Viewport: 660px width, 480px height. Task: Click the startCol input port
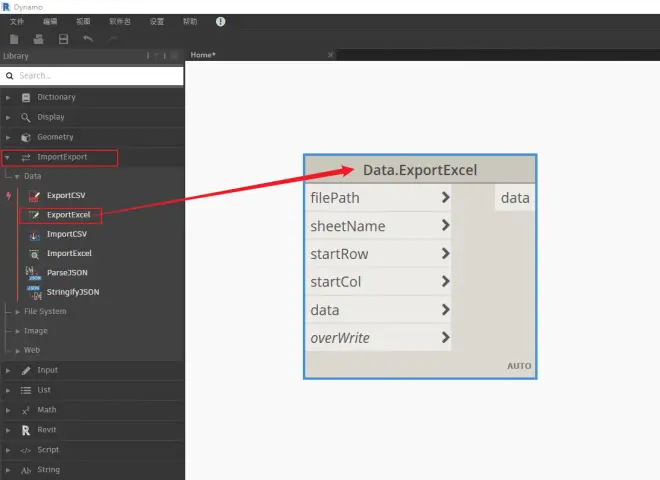click(378, 281)
